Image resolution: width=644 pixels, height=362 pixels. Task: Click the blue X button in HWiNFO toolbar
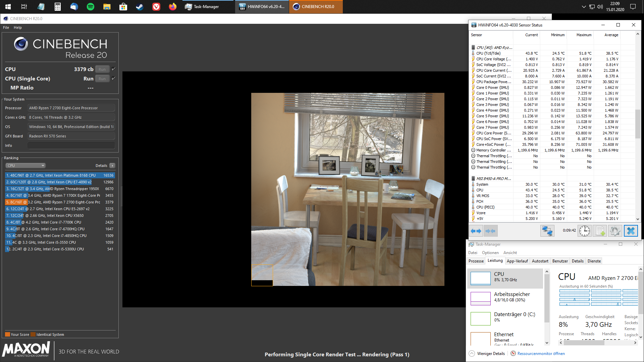(x=631, y=231)
